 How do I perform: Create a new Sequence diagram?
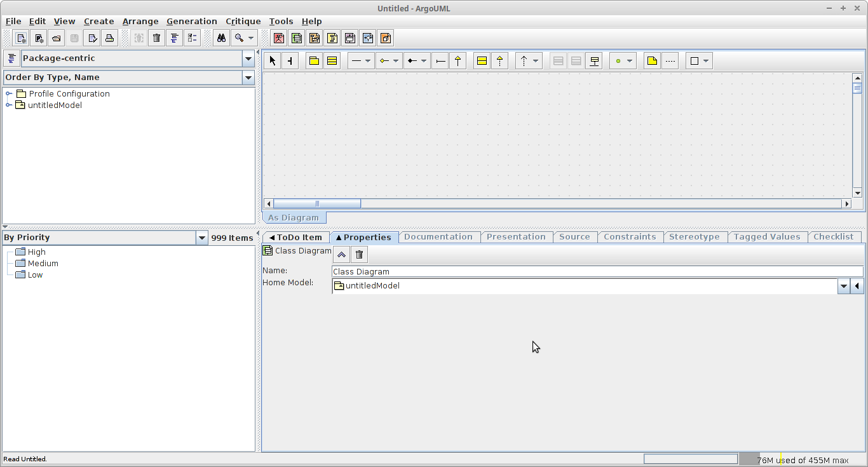pyautogui.click(x=315, y=38)
